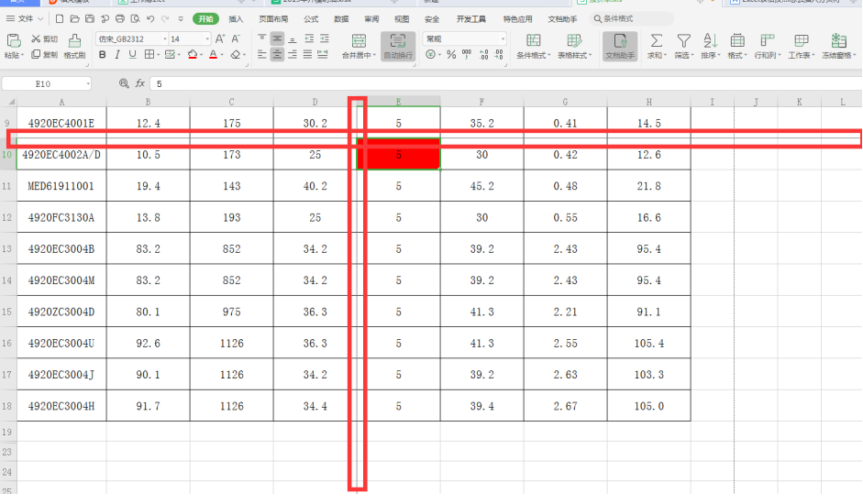Select the 开始 home tab
This screenshot has height=504, width=863.
pos(205,18)
